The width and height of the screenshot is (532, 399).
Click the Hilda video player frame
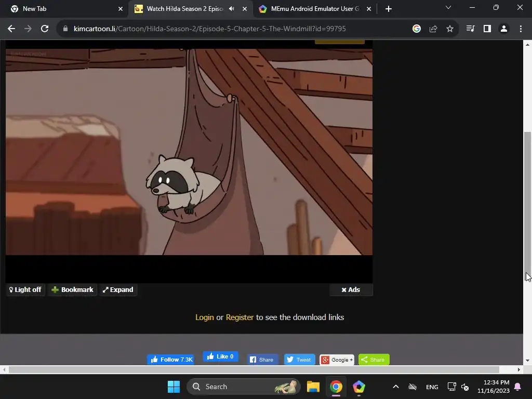[x=189, y=152]
